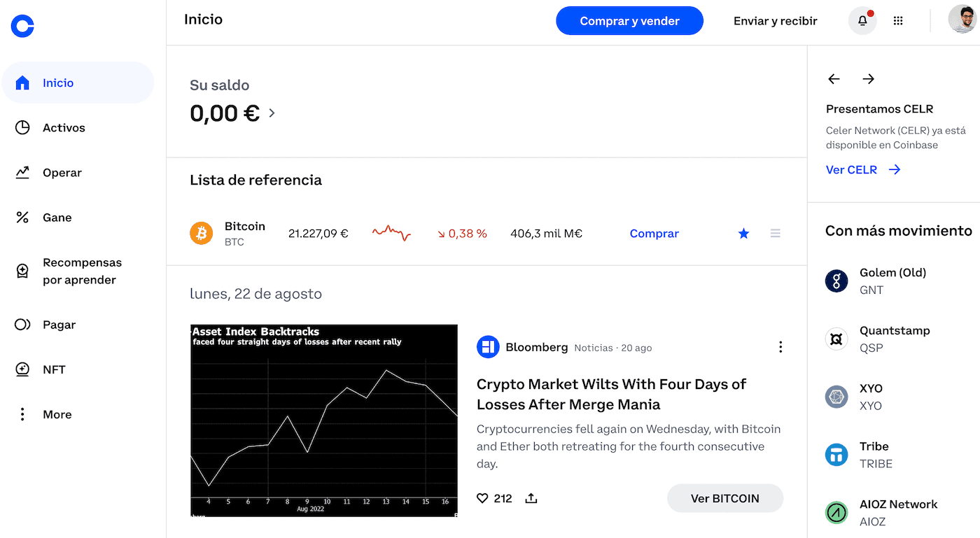Click the Comprar y vender button
Image resolution: width=980 pixels, height=538 pixels.
coord(629,21)
